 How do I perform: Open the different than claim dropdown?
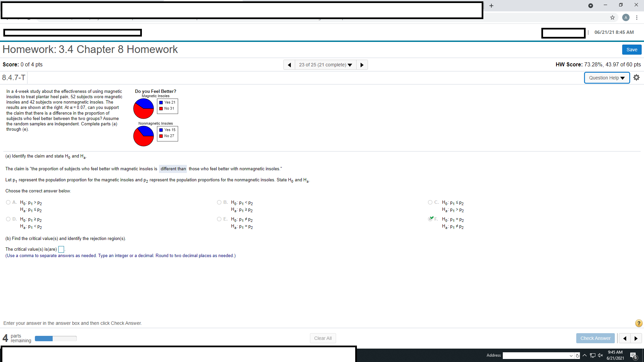pyautogui.click(x=173, y=169)
